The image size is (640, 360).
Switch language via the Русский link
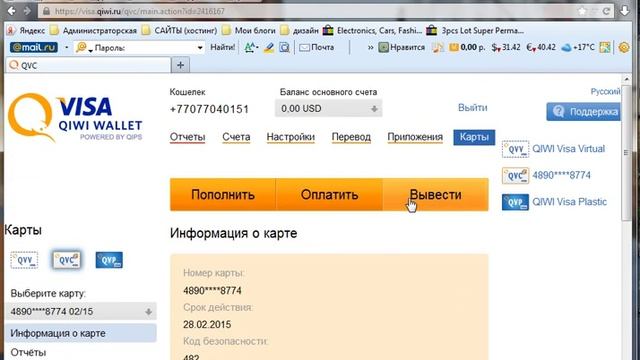click(605, 91)
